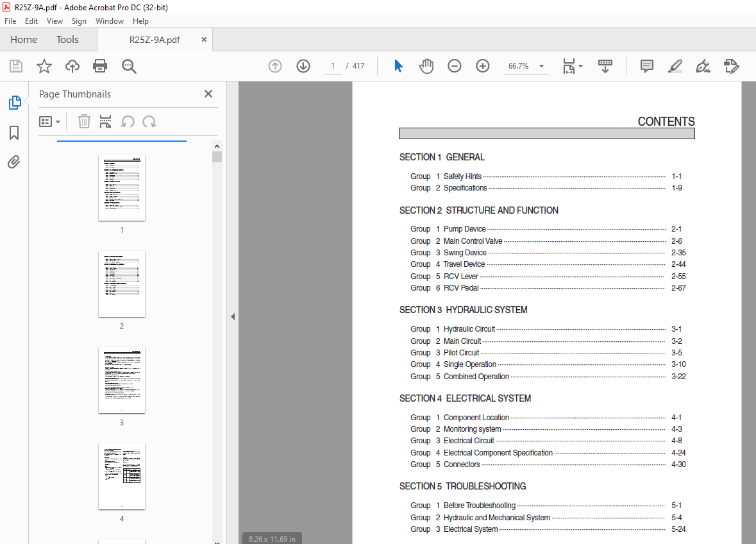Open the Sign document tool

[x=703, y=66]
